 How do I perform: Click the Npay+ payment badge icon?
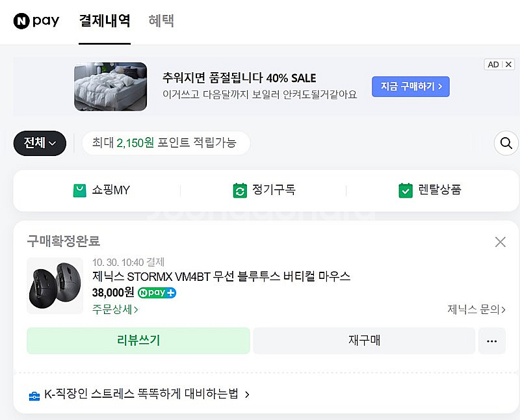(157, 293)
